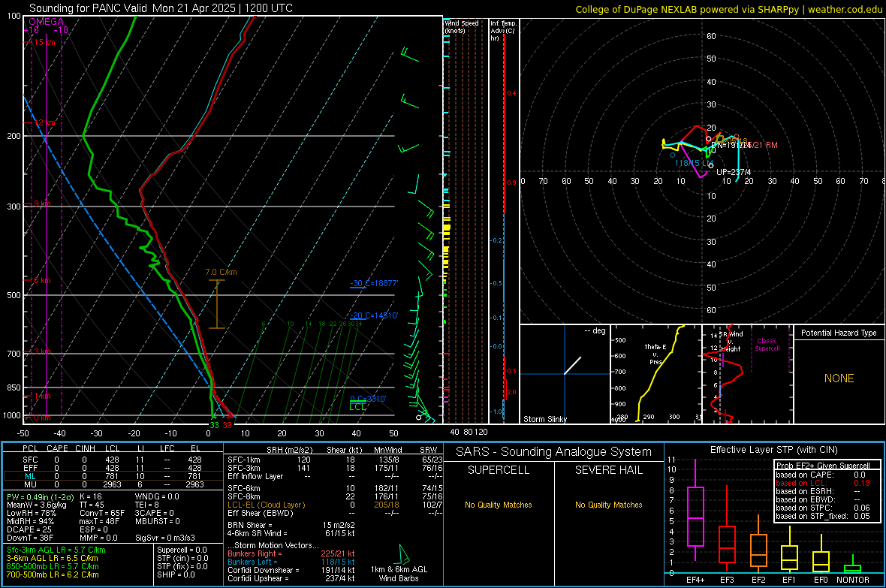Select the SFC parcel row
The height and width of the screenshot is (588, 886).
coord(113,460)
